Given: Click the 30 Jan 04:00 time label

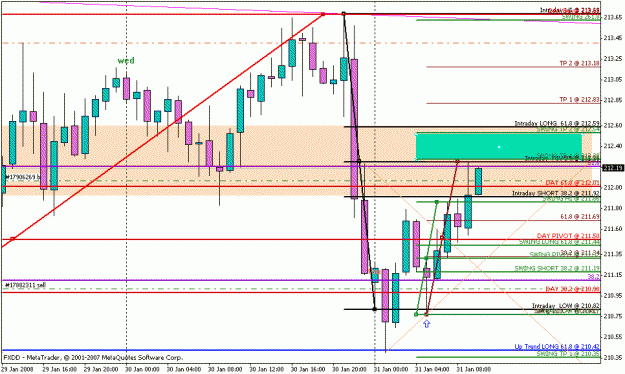Looking at the screenshot, I should click(184, 369).
